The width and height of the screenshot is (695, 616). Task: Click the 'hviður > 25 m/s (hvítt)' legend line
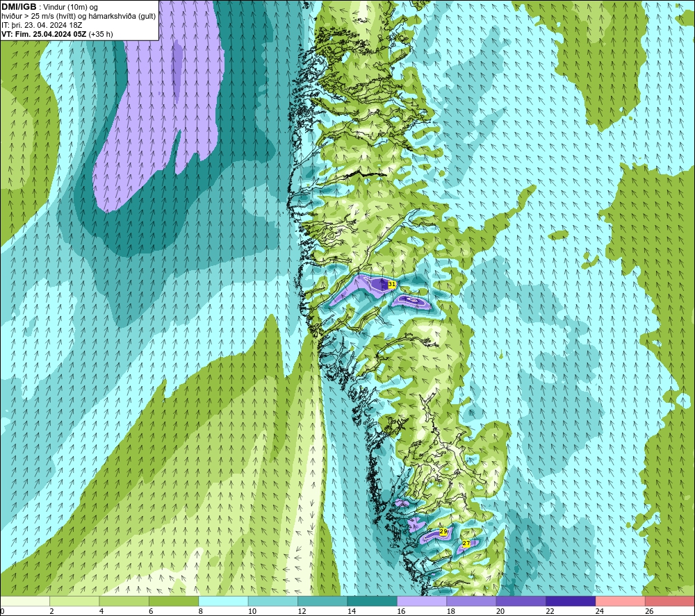tap(38, 17)
